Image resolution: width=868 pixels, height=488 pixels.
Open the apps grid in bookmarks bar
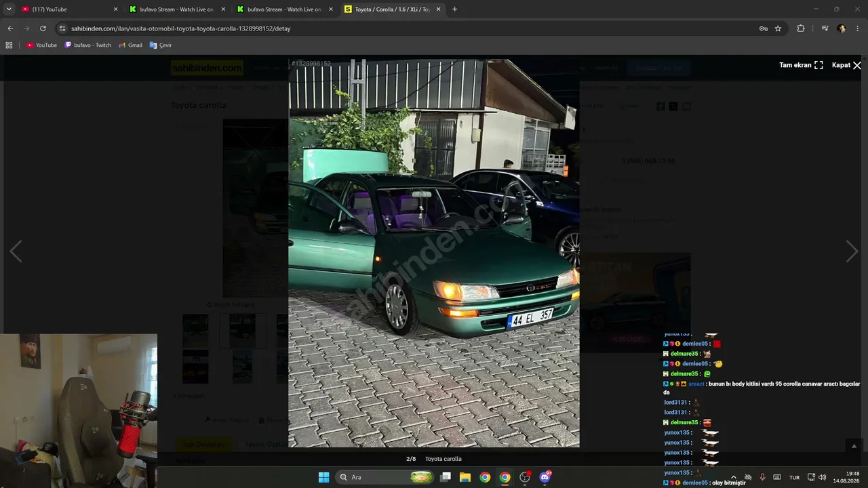(x=9, y=45)
